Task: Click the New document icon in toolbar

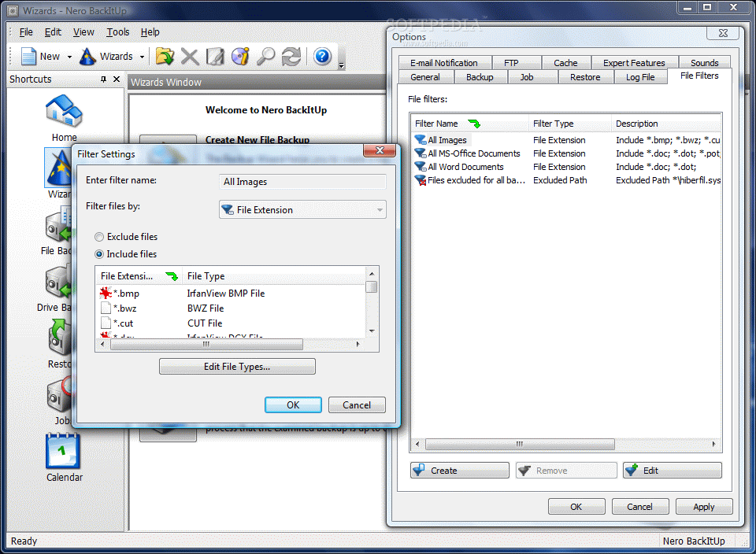Action: click(x=29, y=57)
